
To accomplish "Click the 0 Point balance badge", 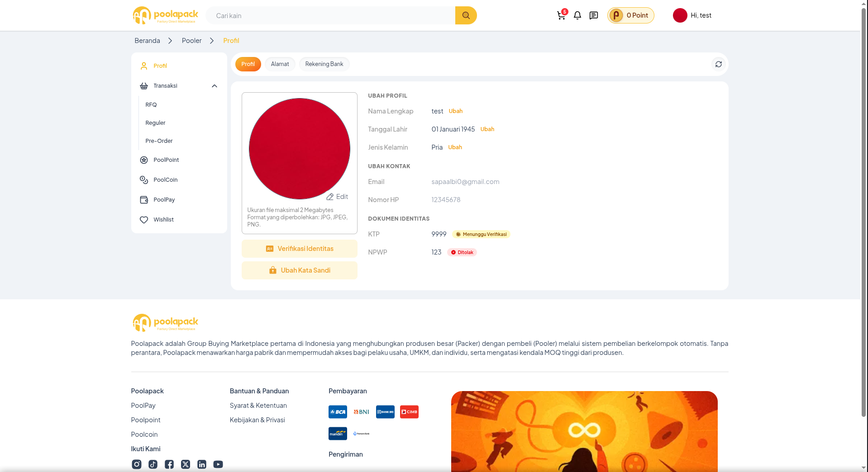I will click(x=630, y=15).
